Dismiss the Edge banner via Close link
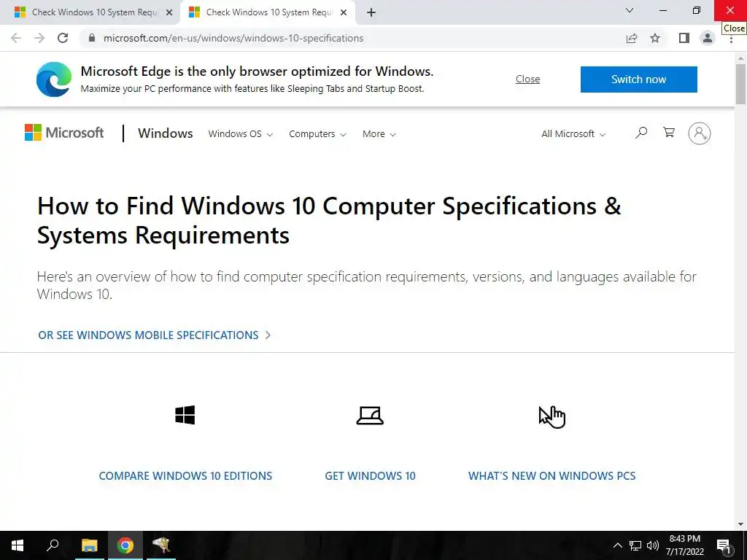This screenshot has height=560, width=747. click(528, 79)
